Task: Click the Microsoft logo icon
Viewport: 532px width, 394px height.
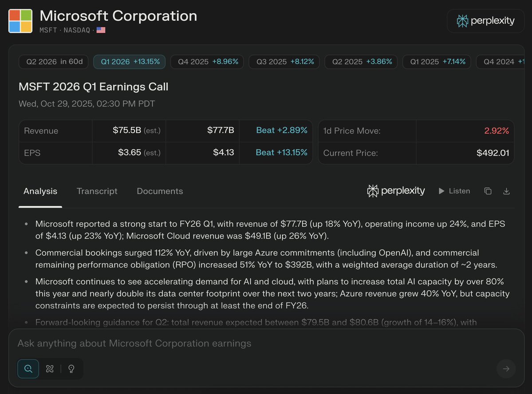Action: pyautogui.click(x=20, y=21)
